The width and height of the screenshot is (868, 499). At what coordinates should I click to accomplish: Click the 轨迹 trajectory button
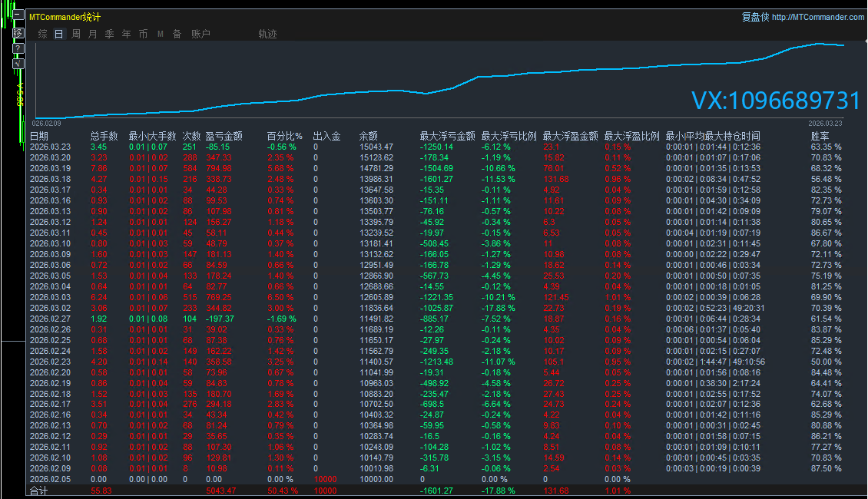[x=267, y=34]
